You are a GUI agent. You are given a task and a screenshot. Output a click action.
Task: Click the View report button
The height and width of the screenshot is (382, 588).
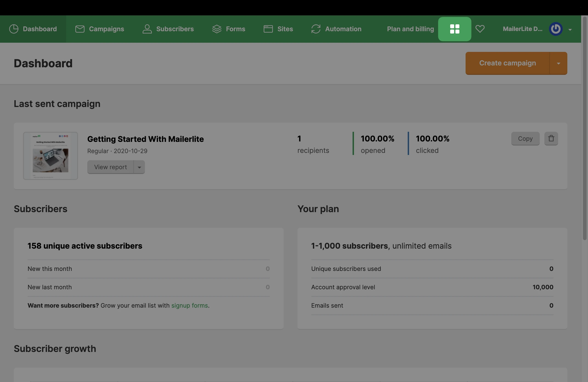110,167
